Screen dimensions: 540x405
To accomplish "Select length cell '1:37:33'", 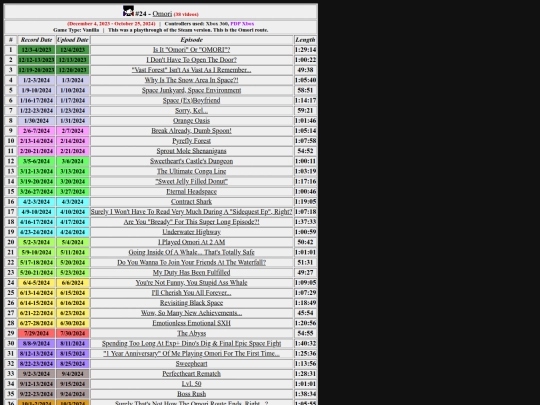I will [x=305, y=222].
